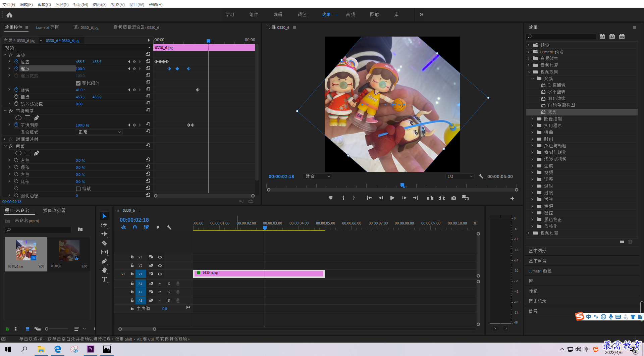Click Step Back one frame button
The width and height of the screenshot is (644, 356).
coord(381,198)
